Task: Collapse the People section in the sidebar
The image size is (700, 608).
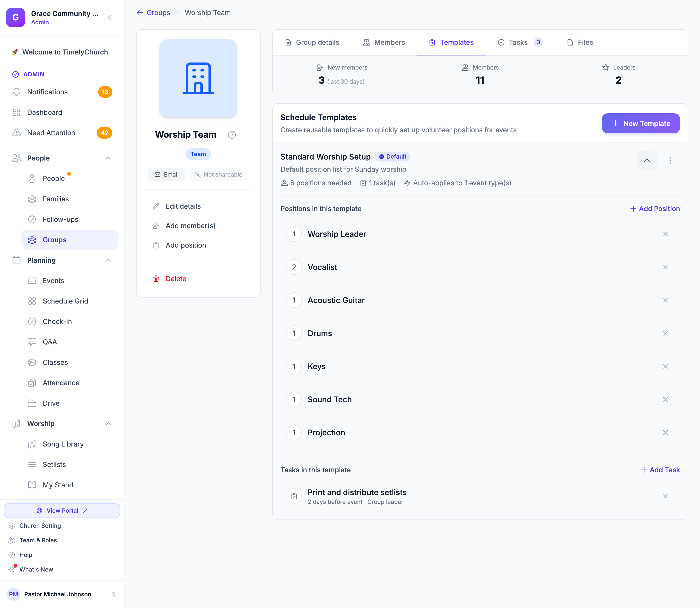Action: pyautogui.click(x=109, y=158)
